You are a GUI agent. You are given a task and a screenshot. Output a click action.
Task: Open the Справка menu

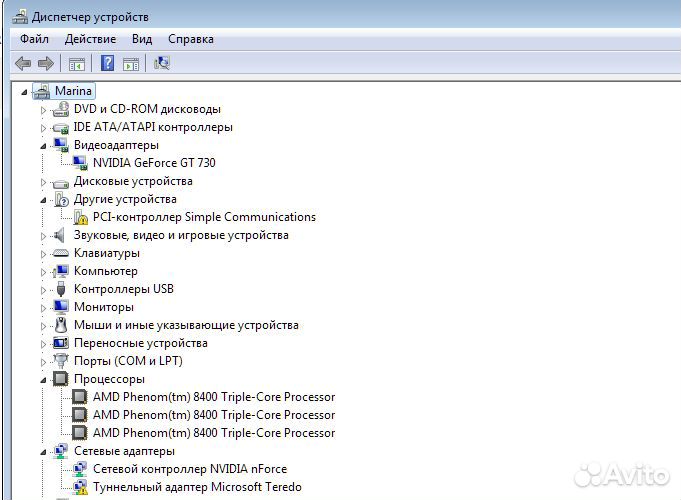pyautogui.click(x=191, y=39)
